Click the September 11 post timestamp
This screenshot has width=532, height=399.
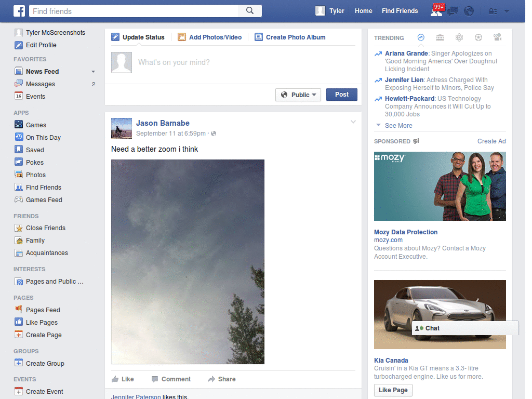(x=170, y=134)
